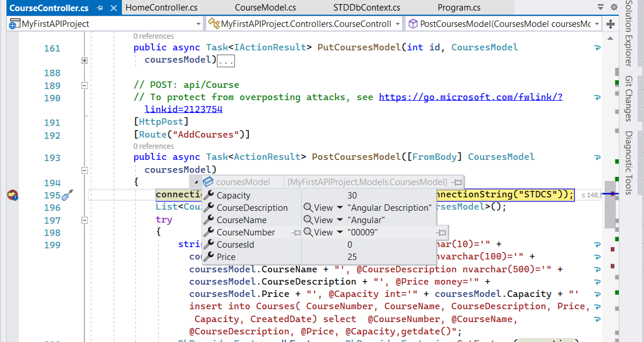This screenshot has height=342, width=644.
Task: Click the CoursesId value 0
Action: (349, 245)
